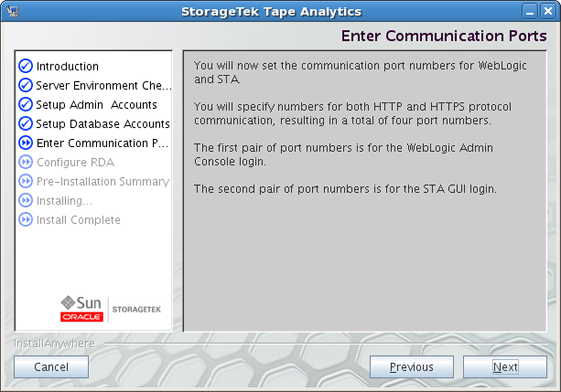Select the Setup Database Accounts step label
This screenshot has width=561, height=392.
click(x=102, y=124)
